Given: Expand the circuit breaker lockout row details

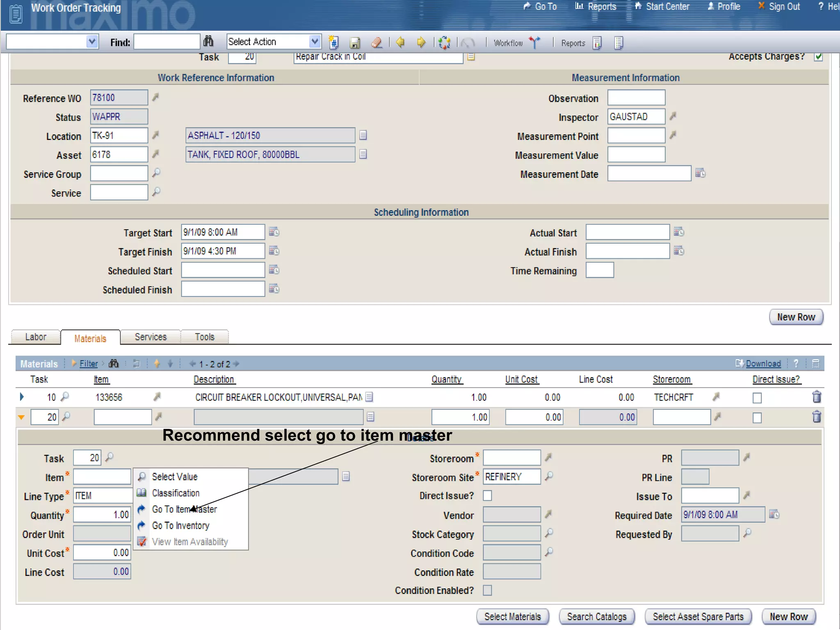Looking at the screenshot, I should [22, 397].
